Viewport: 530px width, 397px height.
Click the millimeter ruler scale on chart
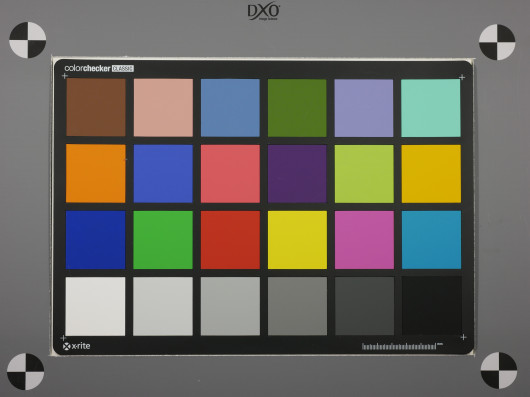pos(402,346)
